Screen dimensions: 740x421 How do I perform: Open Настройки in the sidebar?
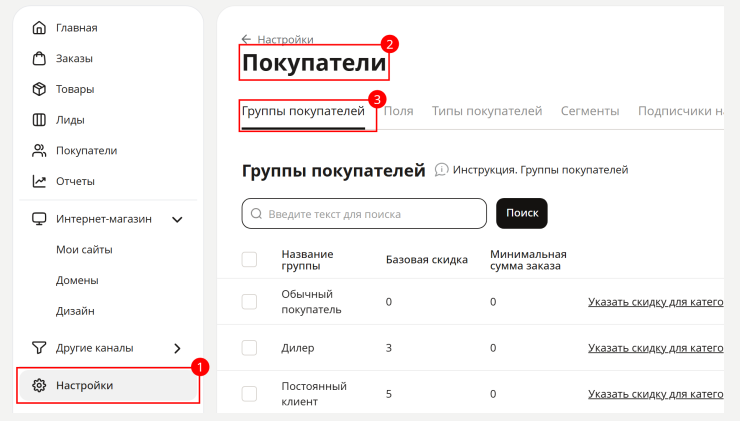(108, 385)
